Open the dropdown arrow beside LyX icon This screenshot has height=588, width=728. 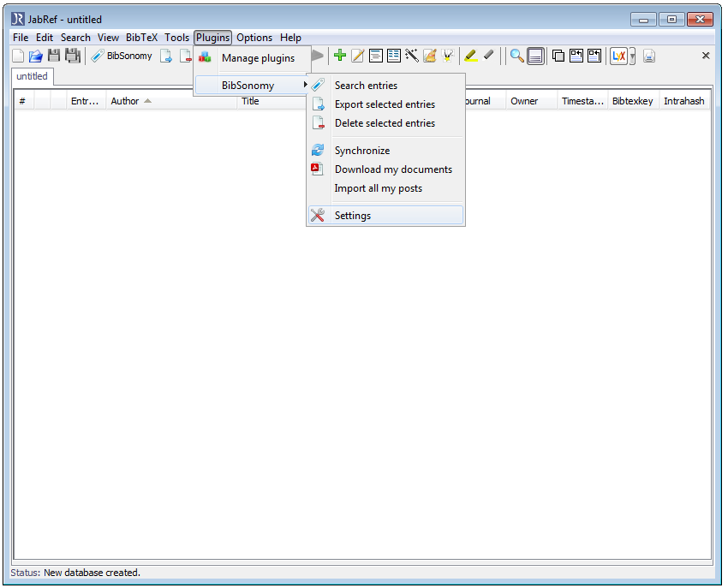(632, 56)
